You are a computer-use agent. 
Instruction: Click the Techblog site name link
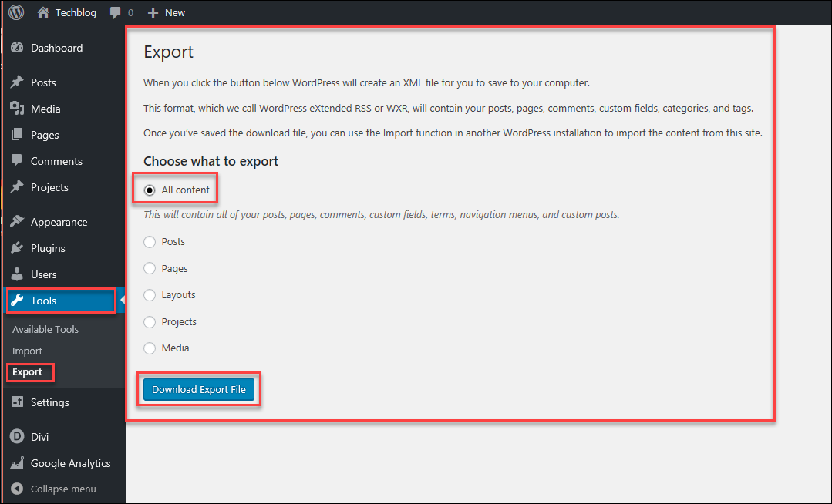pyautogui.click(x=76, y=13)
